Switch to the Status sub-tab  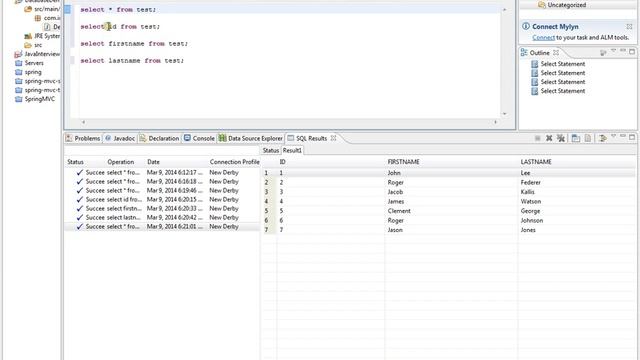point(271,151)
